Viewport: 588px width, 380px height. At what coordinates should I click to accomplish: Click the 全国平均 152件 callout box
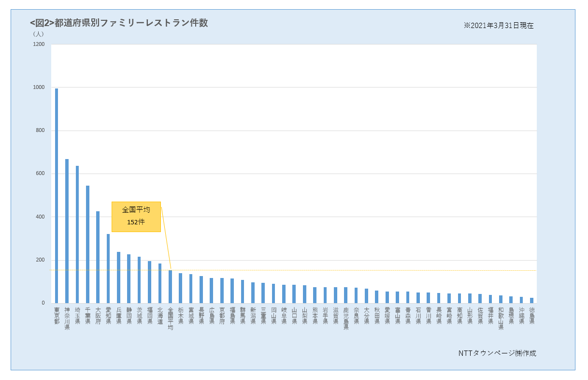pos(136,216)
